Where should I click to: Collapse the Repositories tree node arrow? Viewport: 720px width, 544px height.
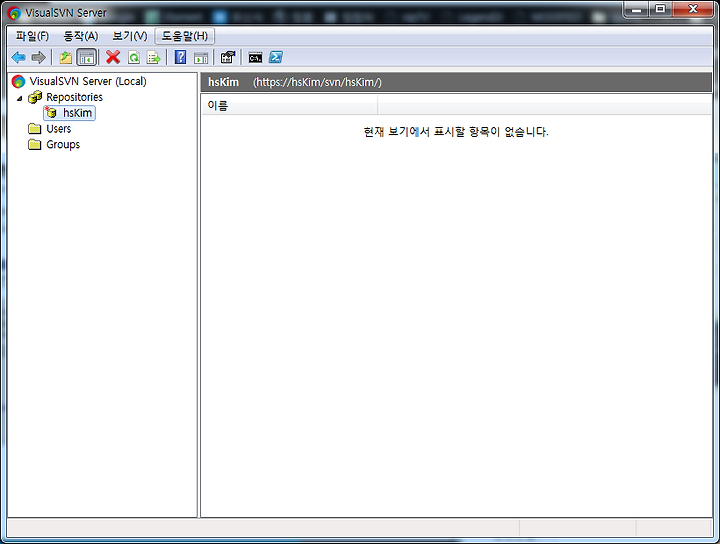[19, 98]
